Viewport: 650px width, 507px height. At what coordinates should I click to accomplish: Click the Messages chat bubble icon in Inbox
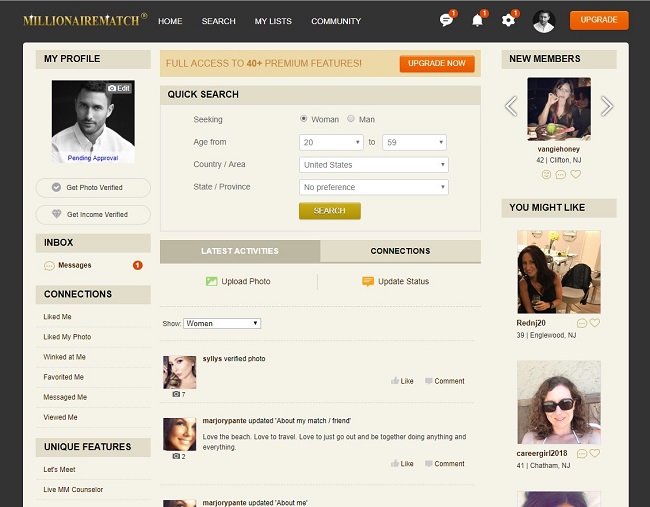coord(49,266)
